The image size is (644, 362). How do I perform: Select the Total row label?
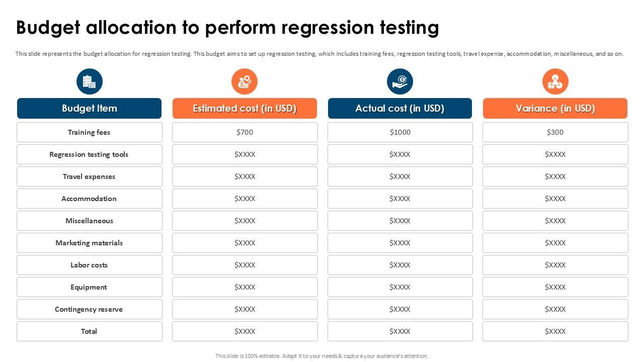pyautogui.click(x=90, y=331)
